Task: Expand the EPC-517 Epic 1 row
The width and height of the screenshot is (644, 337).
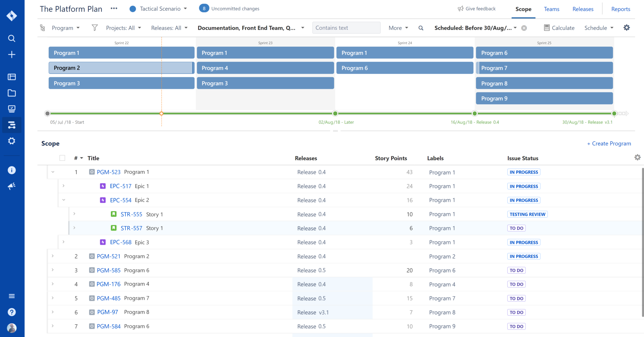Action: tap(64, 186)
